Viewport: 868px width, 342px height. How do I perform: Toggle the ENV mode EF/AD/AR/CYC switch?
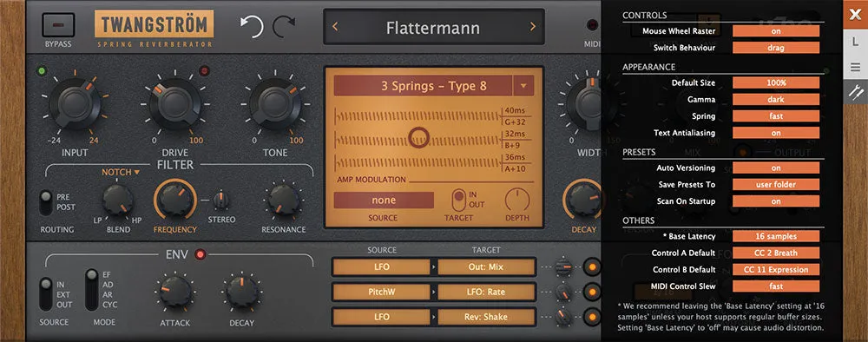pyautogui.click(x=92, y=290)
